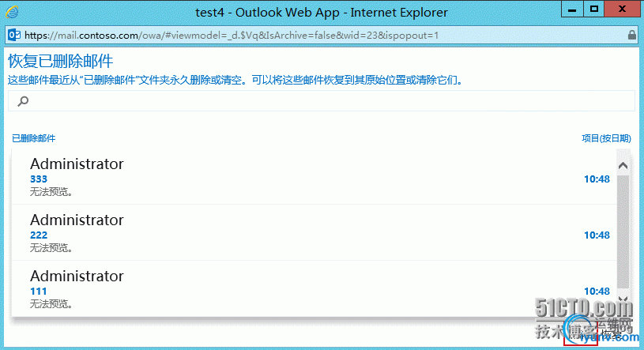Click subject line 333
The width and height of the screenshot is (644, 350).
39,179
